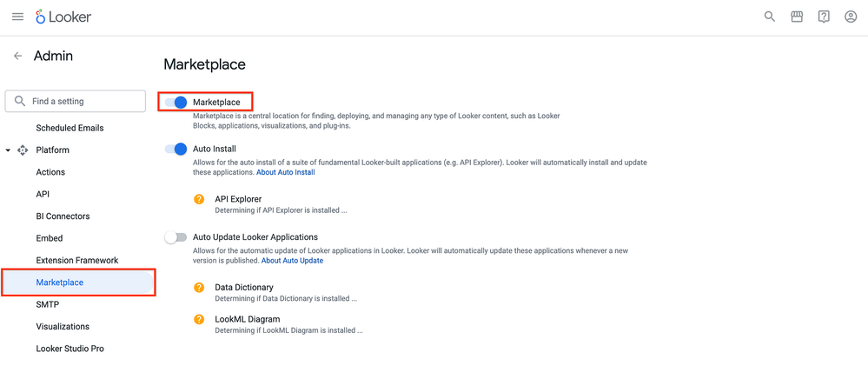This screenshot has width=868, height=366.
Task: Click Data Dictionary question-mark status icon
Action: point(199,288)
